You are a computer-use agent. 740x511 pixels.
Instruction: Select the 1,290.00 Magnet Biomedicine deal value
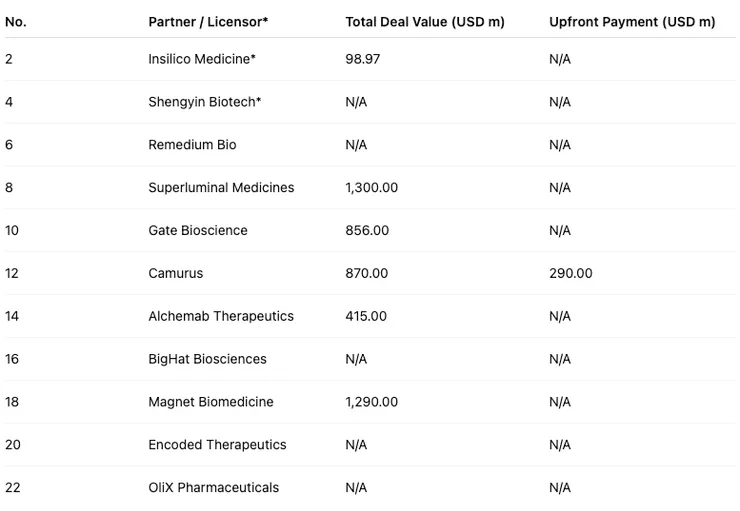pyautogui.click(x=372, y=402)
